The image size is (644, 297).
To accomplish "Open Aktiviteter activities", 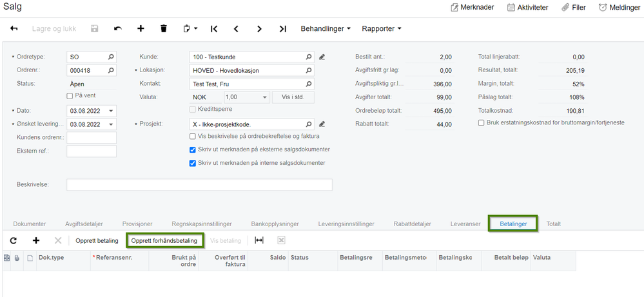I will click(x=527, y=7).
